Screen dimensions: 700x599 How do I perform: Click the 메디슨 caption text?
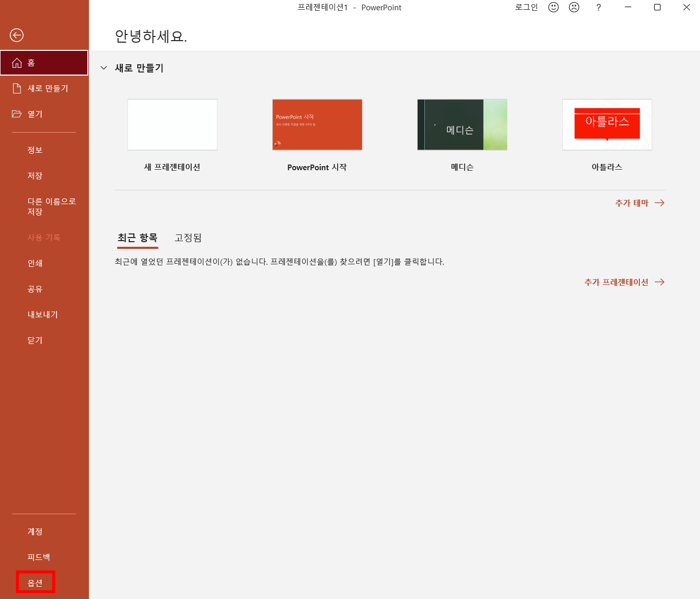462,167
